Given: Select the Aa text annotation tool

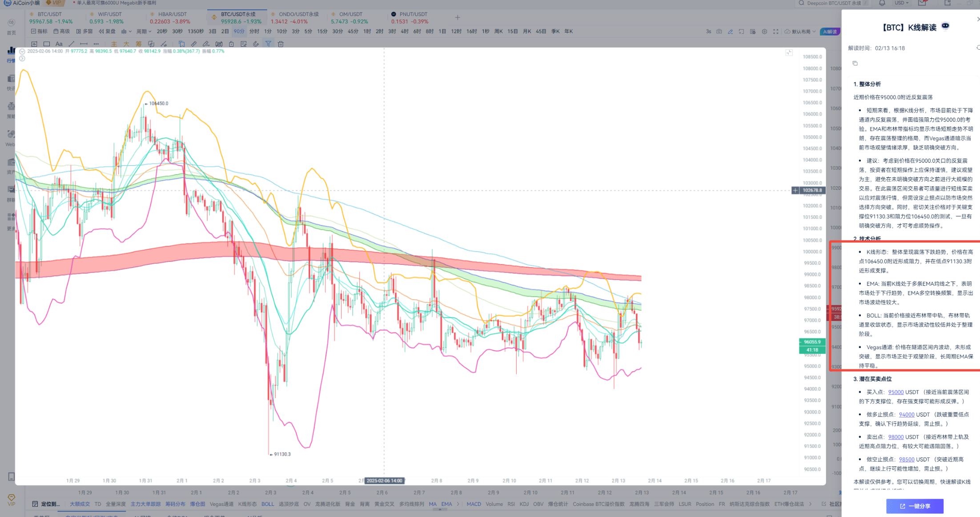Looking at the screenshot, I should [59, 44].
